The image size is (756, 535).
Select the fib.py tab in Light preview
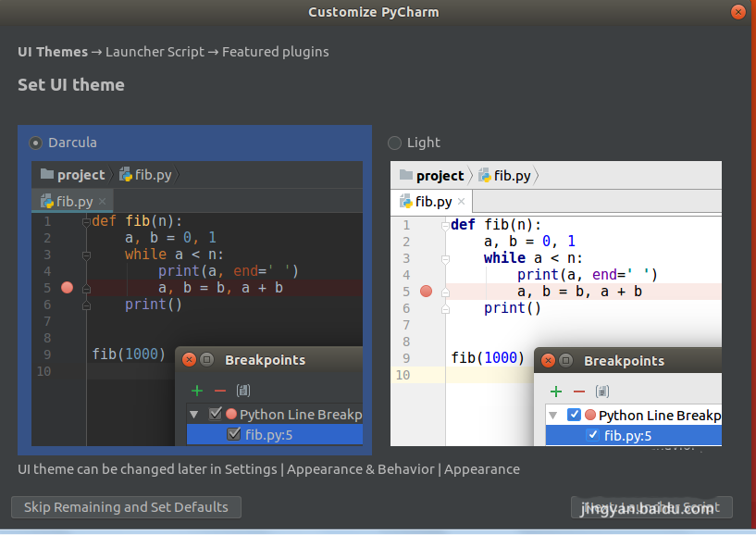(432, 201)
